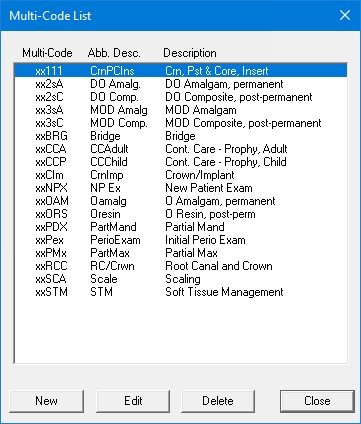
Task: Click 'O Resin, post-perm' description
Action: pos(211,214)
